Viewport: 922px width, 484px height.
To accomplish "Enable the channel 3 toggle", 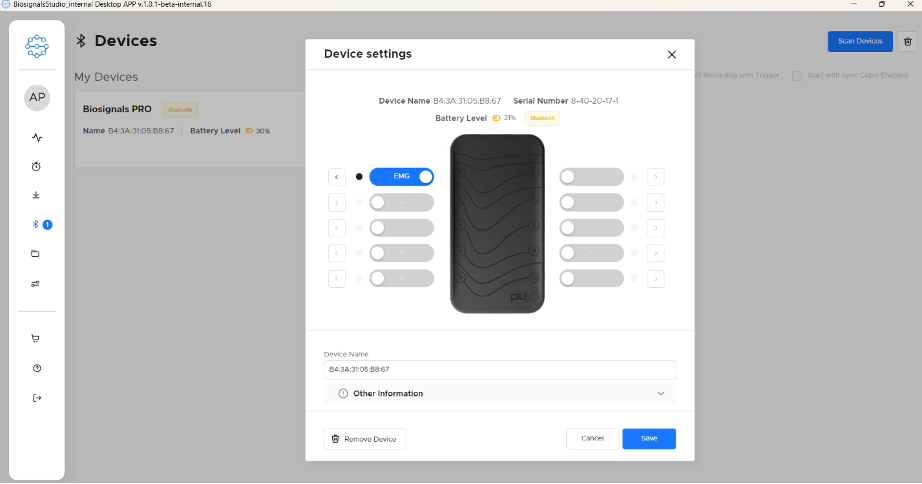I will coord(402,228).
